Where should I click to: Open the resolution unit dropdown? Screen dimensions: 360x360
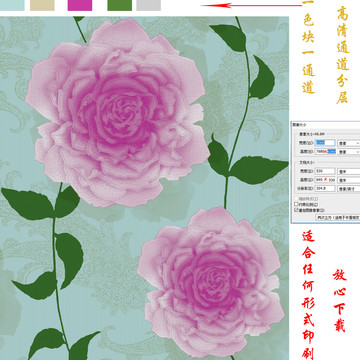point(349,189)
